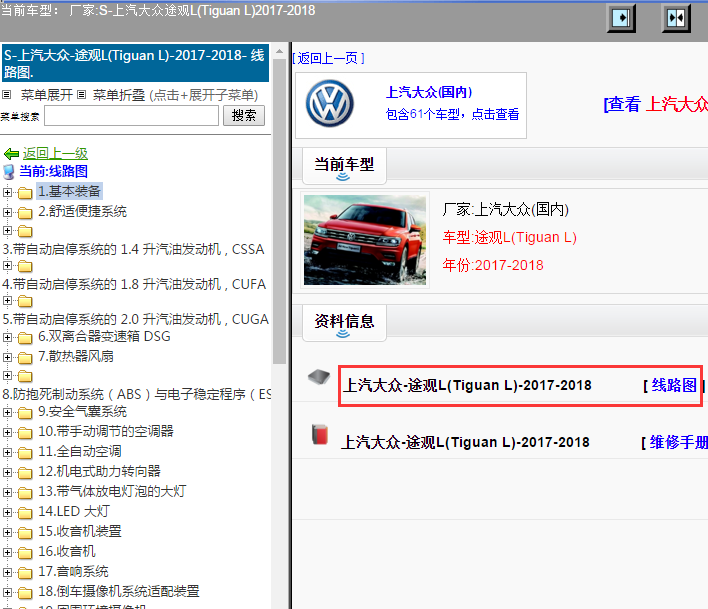The image size is (708, 609).
Task: Open the 资料信息 tab
Action: [344, 323]
